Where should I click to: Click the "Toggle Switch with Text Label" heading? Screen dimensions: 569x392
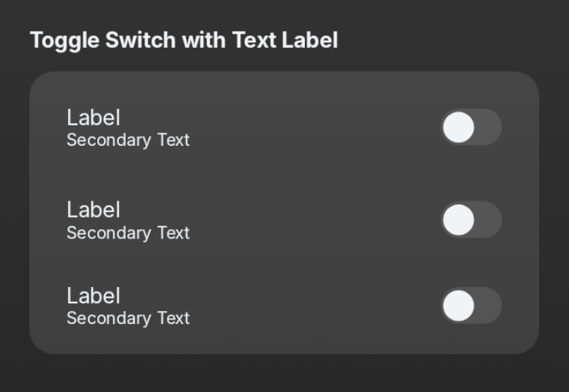(184, 40)
